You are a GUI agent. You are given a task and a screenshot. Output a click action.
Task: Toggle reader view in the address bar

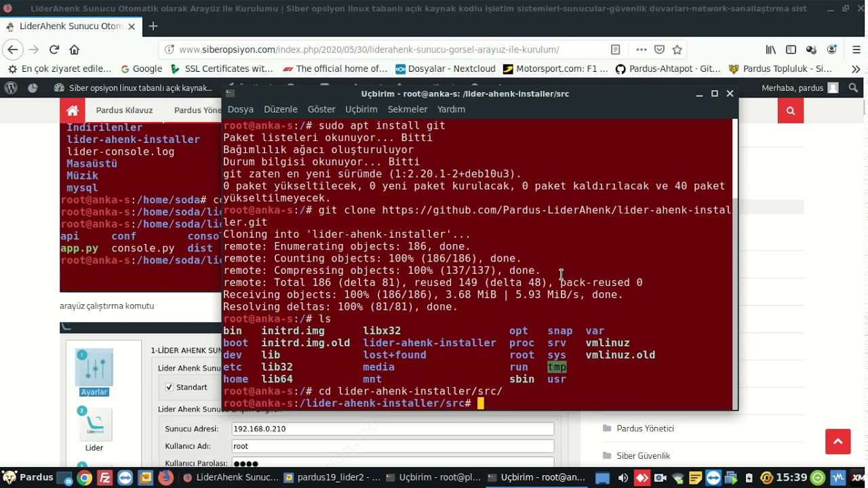tap(615, 49)
